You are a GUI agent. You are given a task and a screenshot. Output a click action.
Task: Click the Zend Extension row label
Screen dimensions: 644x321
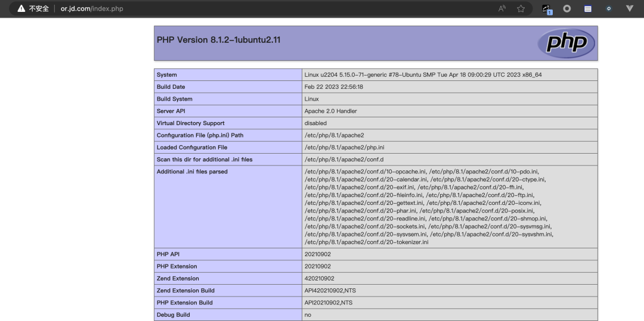coord(178,278)
